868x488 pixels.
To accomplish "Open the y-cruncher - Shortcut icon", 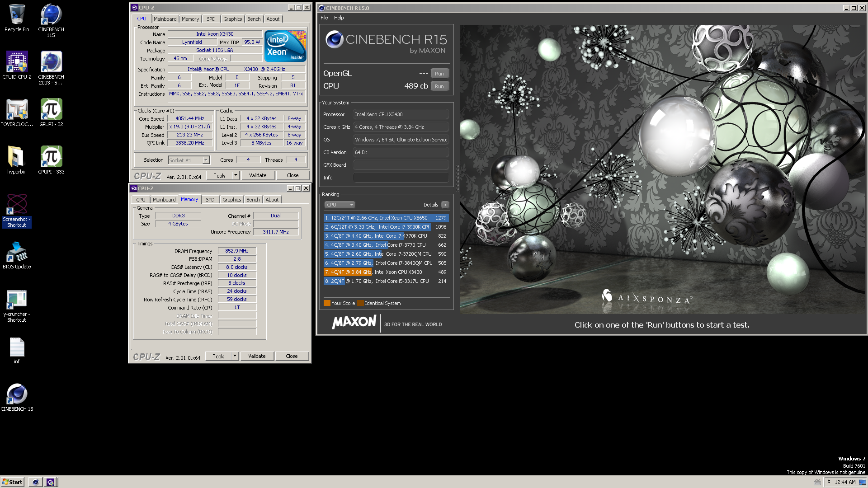I will click(17, 305).
